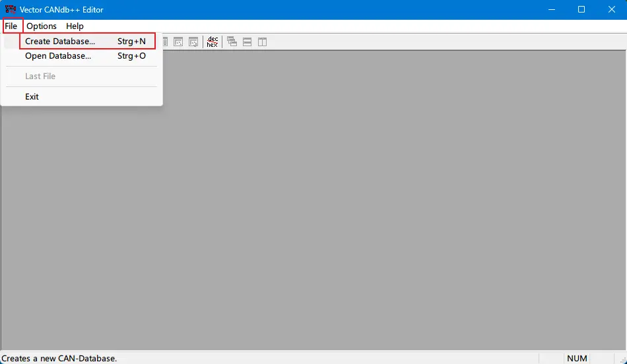
Task: Click the CANdb++ application icon in title bar
Action: tap(11, 9)
